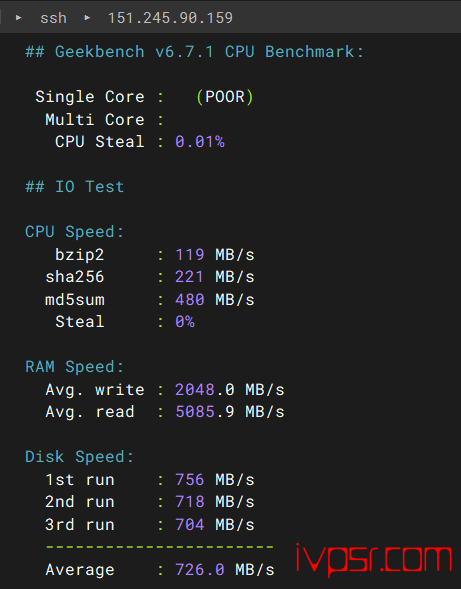Screen dimensions: 461x589
Task: Select the 151.245.90.159 breadcrumb segment
Action: point(170,18)
